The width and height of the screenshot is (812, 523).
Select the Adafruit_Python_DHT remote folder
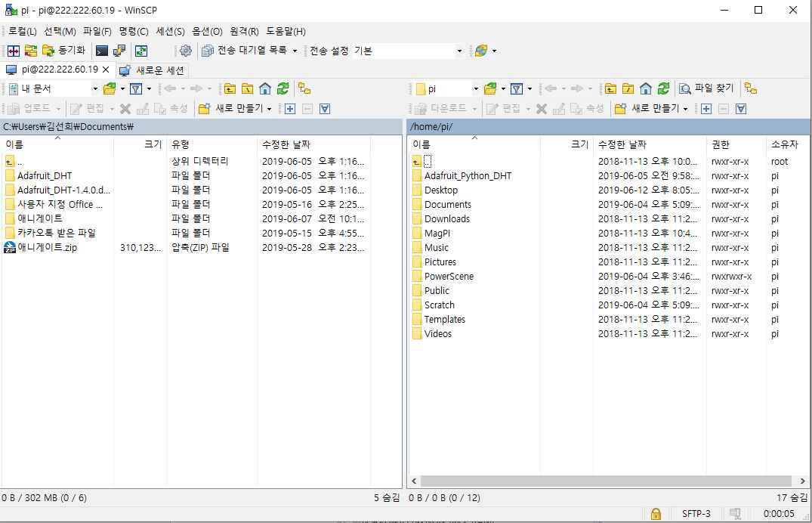click(468, 175)
